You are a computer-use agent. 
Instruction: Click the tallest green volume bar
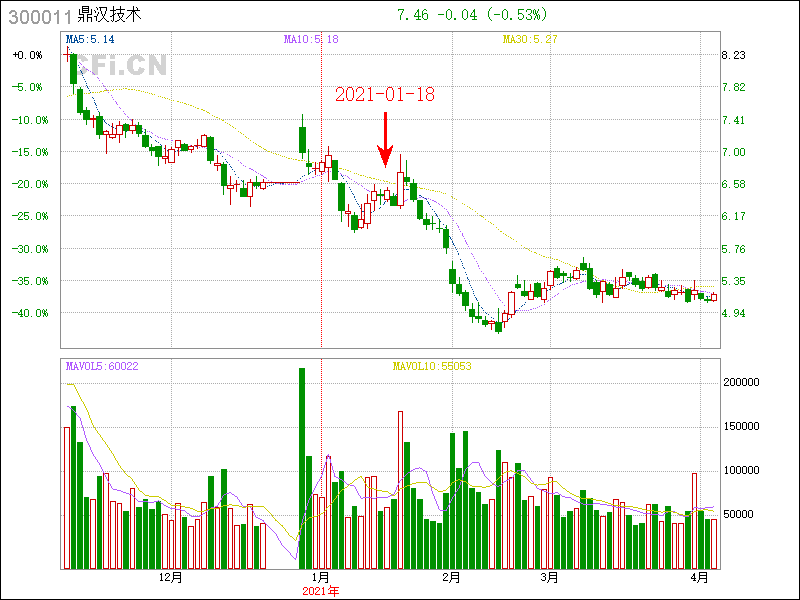pyautogui.click(x=302, y=468)
